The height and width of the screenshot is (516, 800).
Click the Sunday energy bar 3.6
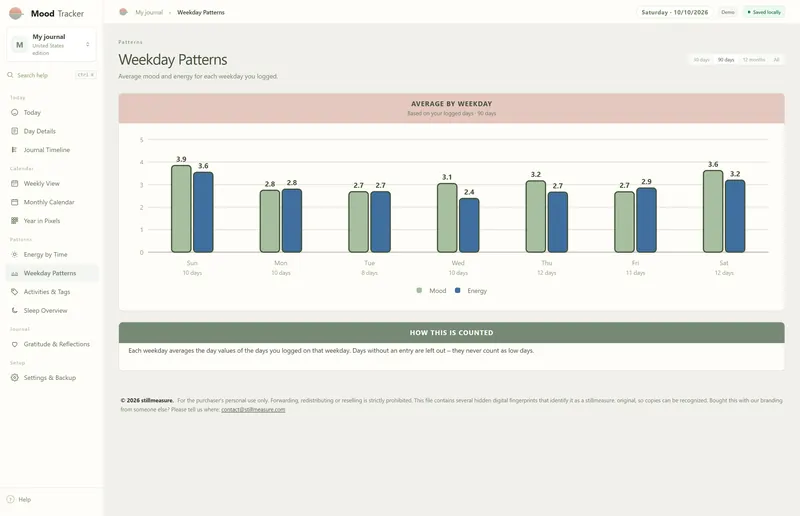pos(203,212)
